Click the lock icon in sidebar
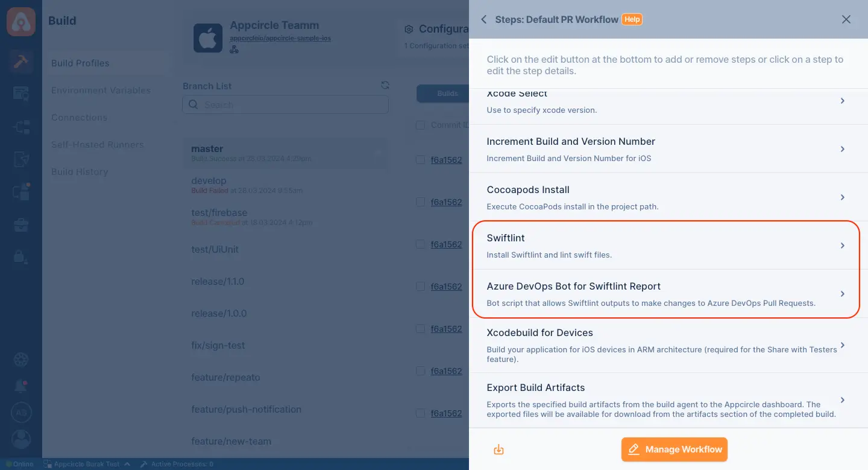The image size is (868, 470). point(21,256)
